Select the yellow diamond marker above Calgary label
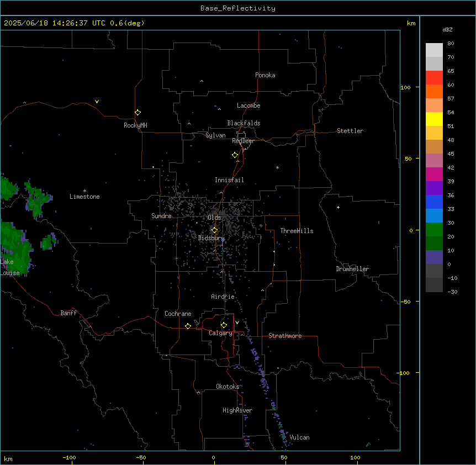This screenshot has height=465, width=476. tap(224, 325)
